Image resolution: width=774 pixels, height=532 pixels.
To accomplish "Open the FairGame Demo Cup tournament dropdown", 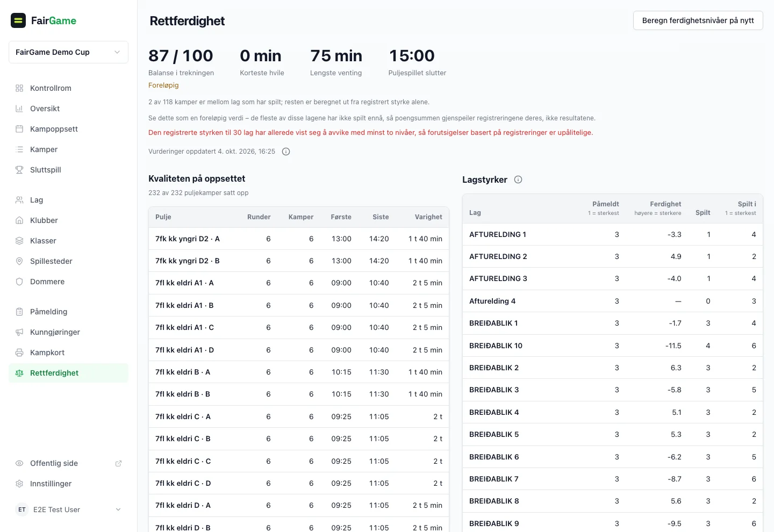I will (x=68, y=52).
